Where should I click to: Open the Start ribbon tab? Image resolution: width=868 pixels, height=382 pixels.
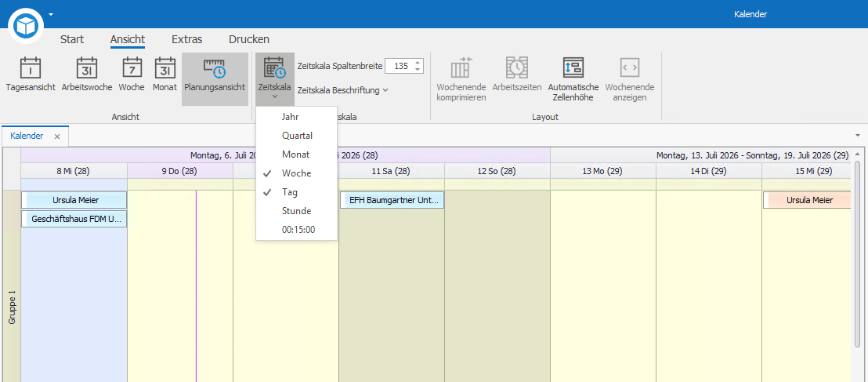[x=72, y=39]
